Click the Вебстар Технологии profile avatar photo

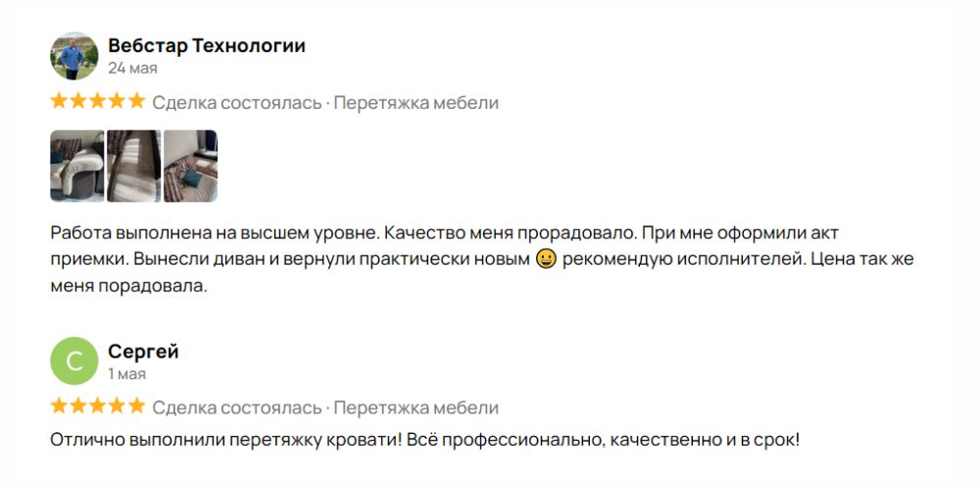[x=73, y=56]
